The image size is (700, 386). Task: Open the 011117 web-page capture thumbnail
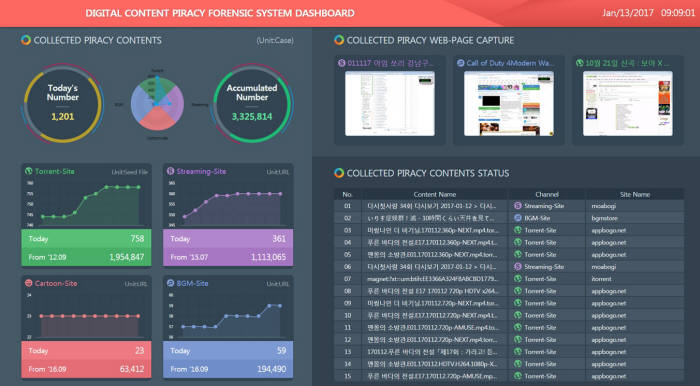pos(390,104)
